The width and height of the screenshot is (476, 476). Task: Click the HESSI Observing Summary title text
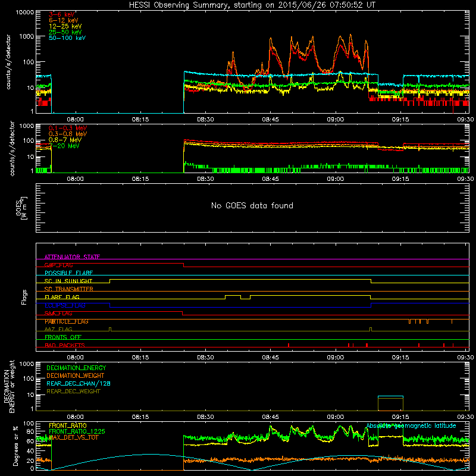click(252, 5)
